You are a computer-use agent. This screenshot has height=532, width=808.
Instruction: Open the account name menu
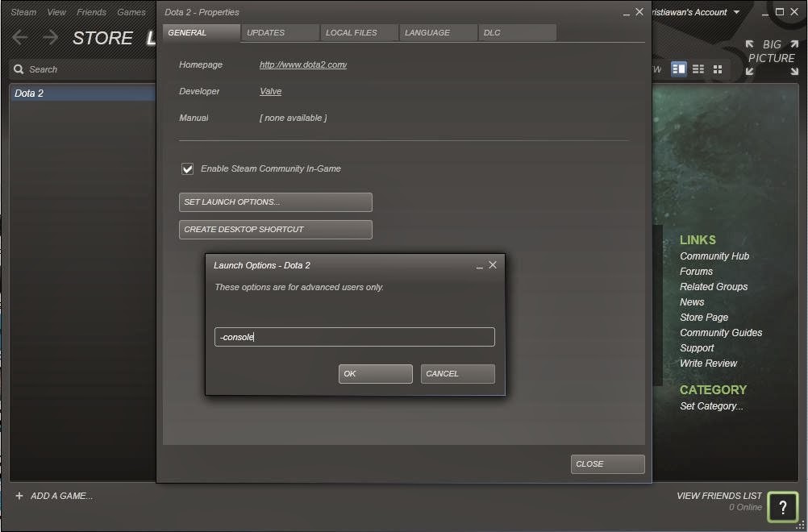point(689,12)
